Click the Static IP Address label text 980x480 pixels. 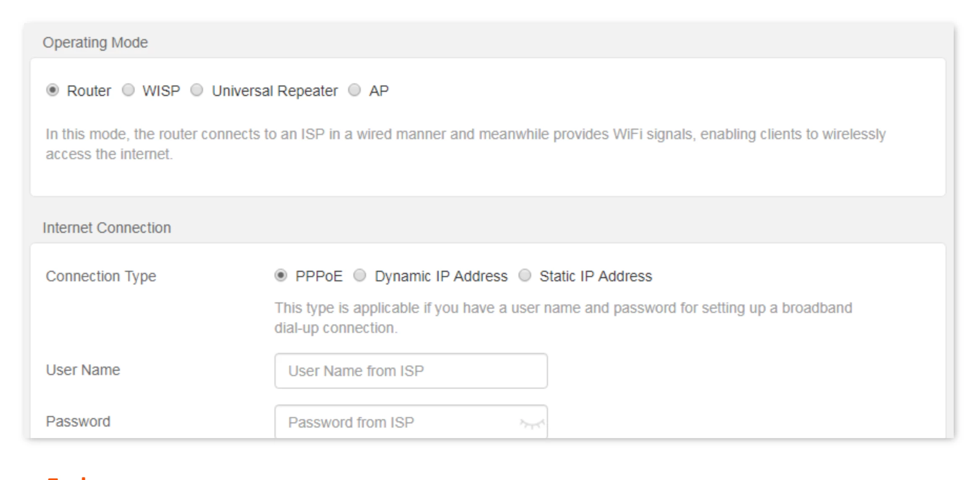coord(596,277)
